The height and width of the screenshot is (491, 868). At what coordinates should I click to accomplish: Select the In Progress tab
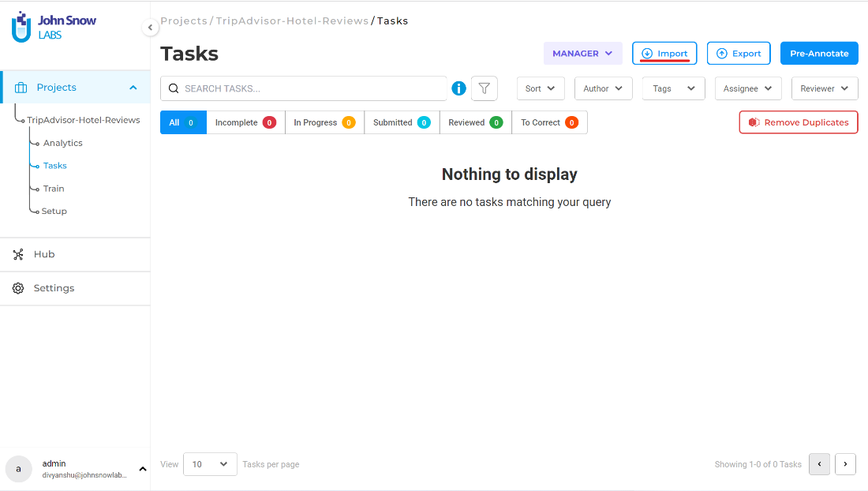tap(325, 122)
